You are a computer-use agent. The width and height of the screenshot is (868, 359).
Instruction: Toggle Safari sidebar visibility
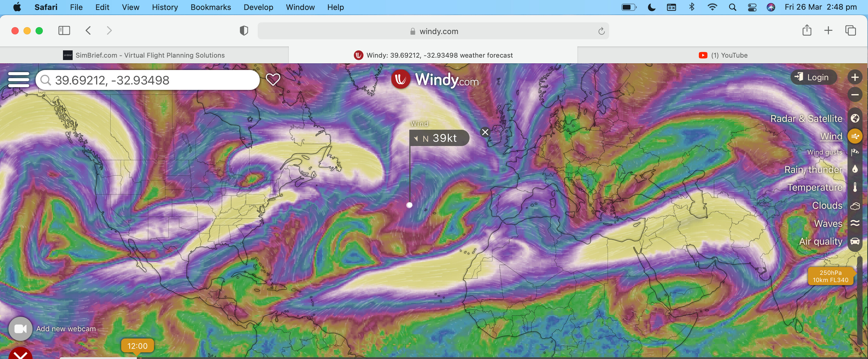coord(64,31)
